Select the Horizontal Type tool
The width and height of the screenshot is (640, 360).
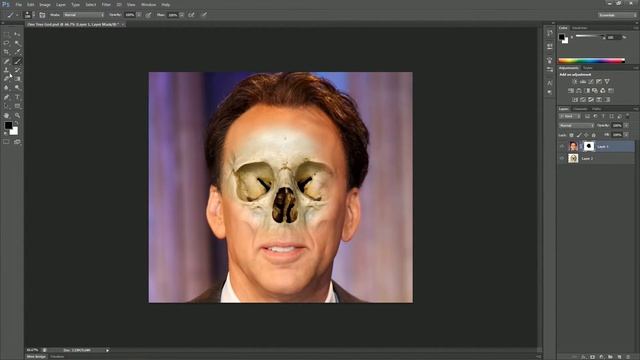(17, 97)
